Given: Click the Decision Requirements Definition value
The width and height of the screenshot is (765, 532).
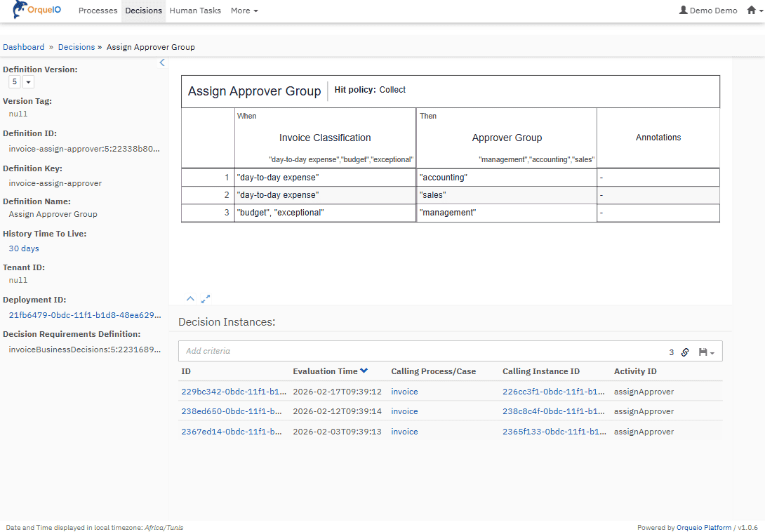Looking at the screenshot, I should click(85, 350).
